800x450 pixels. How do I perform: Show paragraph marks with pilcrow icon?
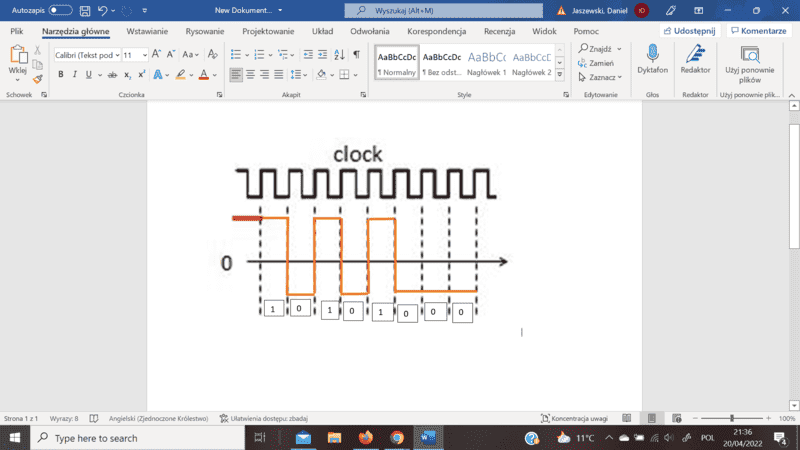(356, 55)
